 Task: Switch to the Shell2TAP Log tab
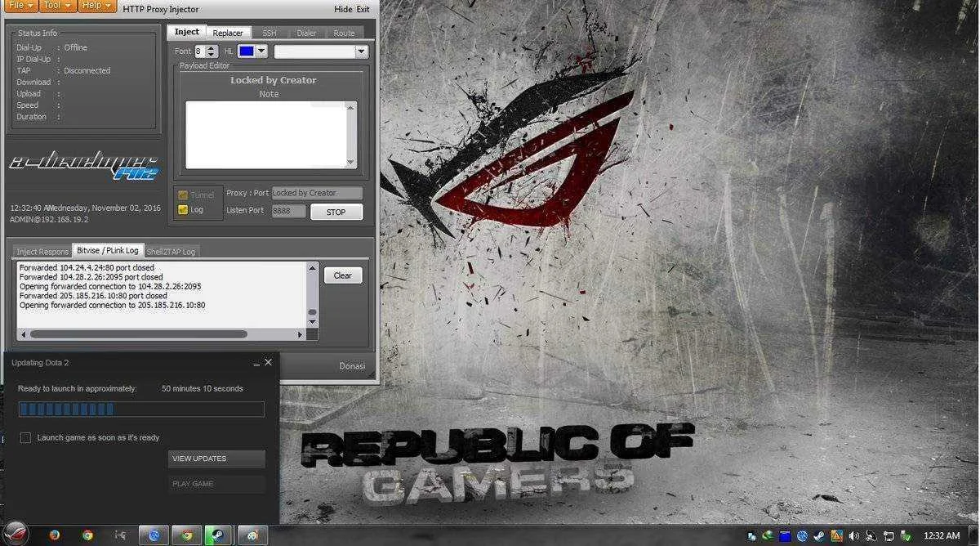[171, 251]
